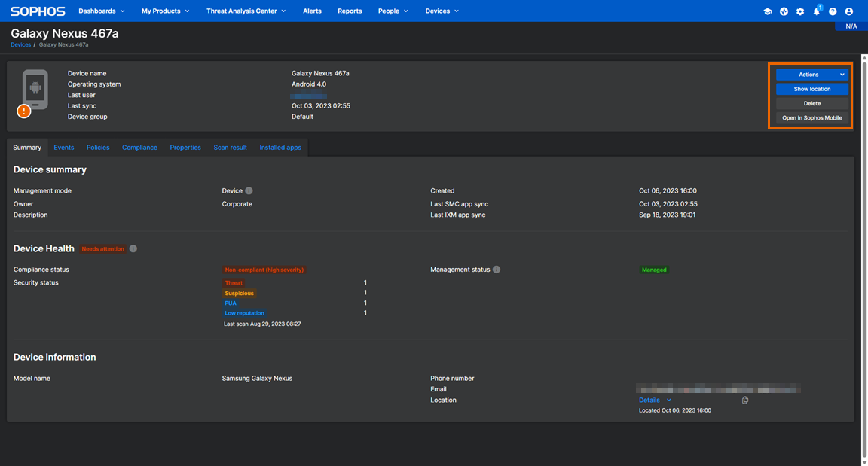This screenshot has width=868, height=466.
Task: Follow the Devices breadcrumb link
Action: point(20,45)
